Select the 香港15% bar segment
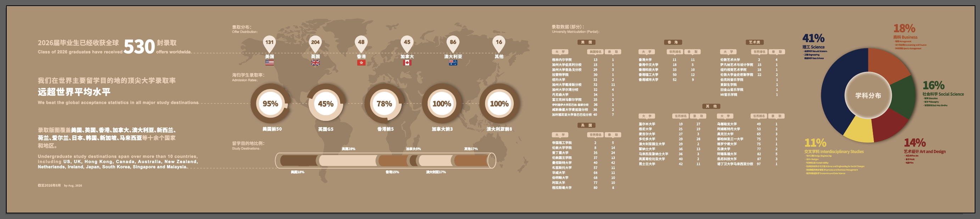Screen dimensions: 980x219 392,161
